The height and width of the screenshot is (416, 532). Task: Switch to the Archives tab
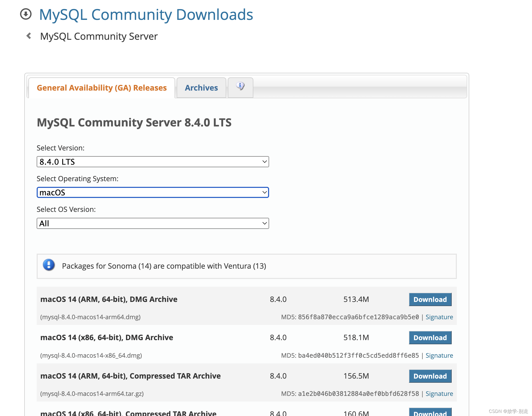click(x=201, y=88)
